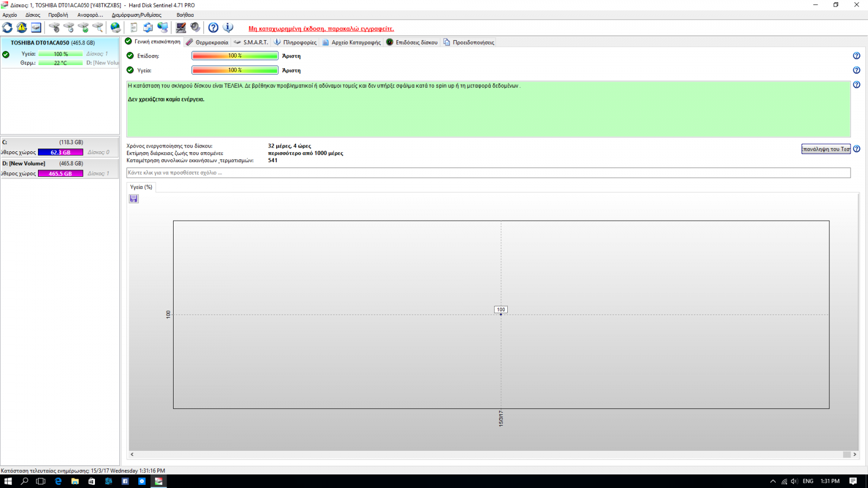Screen dimensions: 868x488
Task: Click the graph scrollbar right arrow
Action: tap(854, 454)
